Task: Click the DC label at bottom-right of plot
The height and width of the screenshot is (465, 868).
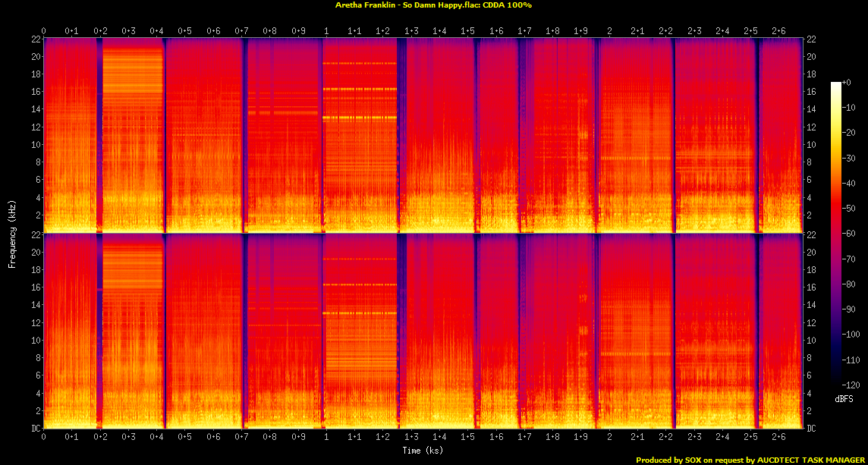Action: click(812, 428)
